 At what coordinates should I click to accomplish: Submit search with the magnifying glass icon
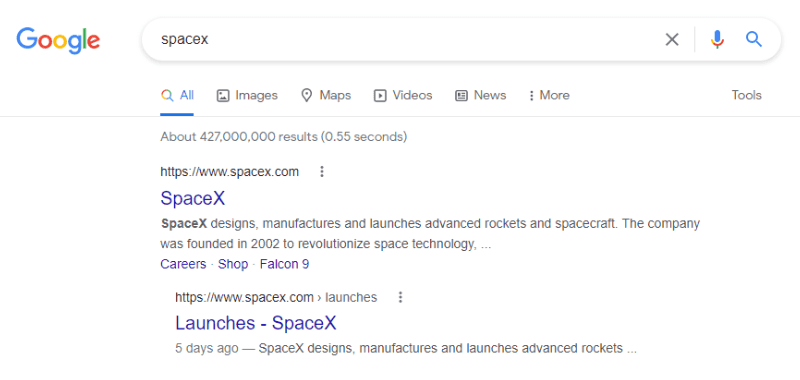tap(754, 39)
